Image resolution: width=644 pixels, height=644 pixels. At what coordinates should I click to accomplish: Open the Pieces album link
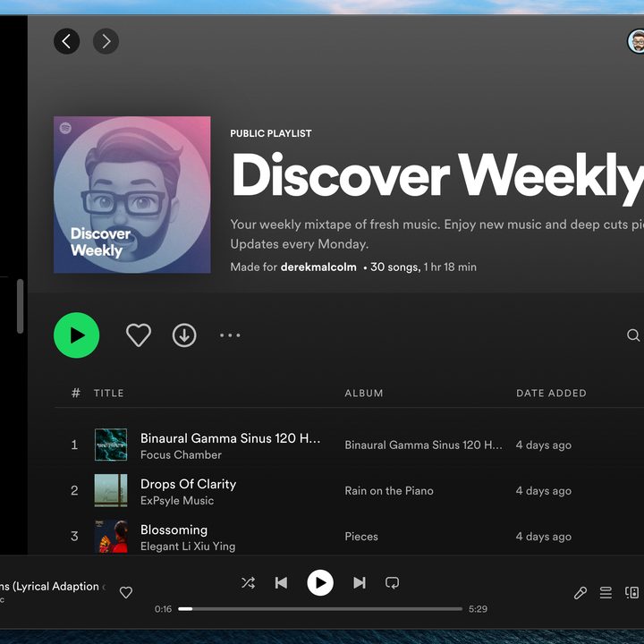(361, 537)
